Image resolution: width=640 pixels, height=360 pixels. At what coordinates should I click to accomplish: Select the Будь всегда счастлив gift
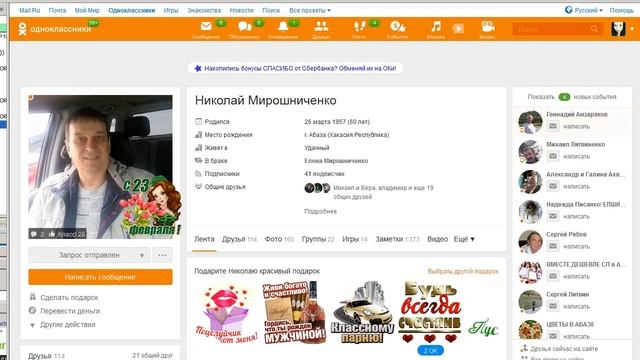click(429, 312)
